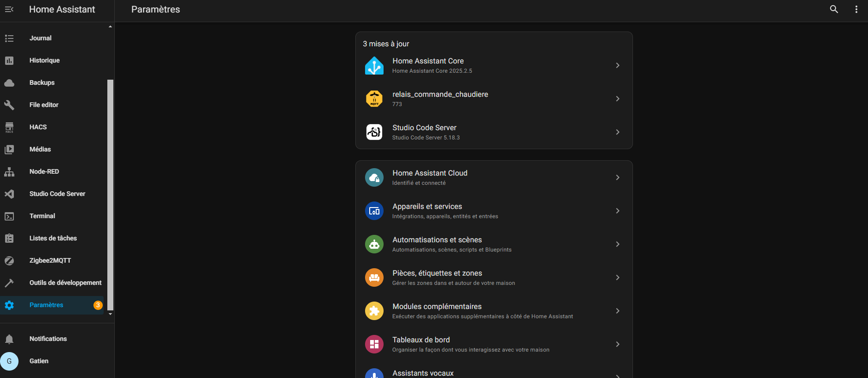Open the Home Assistant Core update entry

(x=494, y=65)
